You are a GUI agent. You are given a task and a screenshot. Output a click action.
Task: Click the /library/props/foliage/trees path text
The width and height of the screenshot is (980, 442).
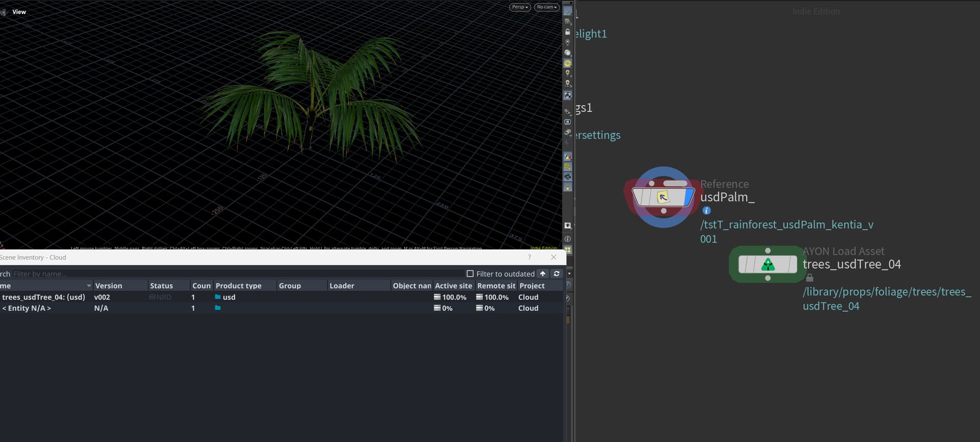(x=887, y=299)
